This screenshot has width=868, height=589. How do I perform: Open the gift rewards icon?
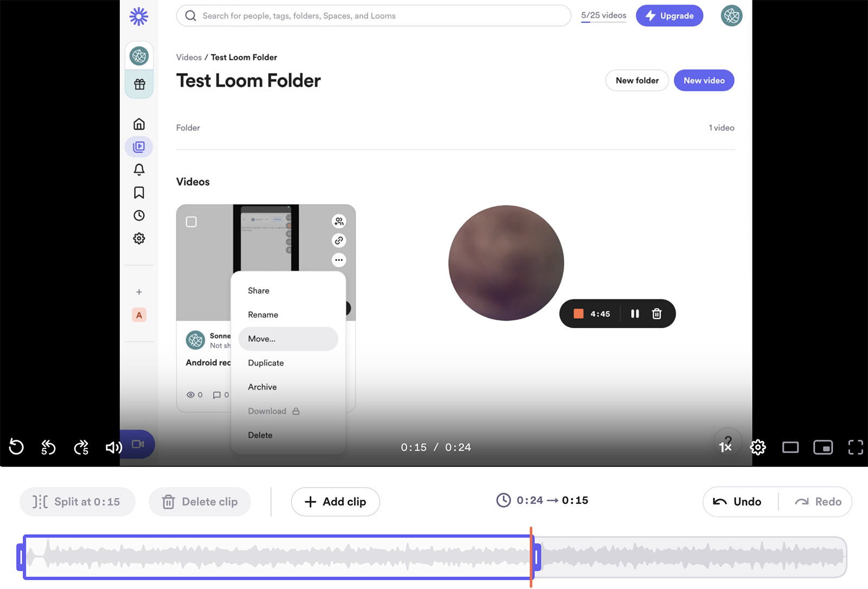point(139,84)
